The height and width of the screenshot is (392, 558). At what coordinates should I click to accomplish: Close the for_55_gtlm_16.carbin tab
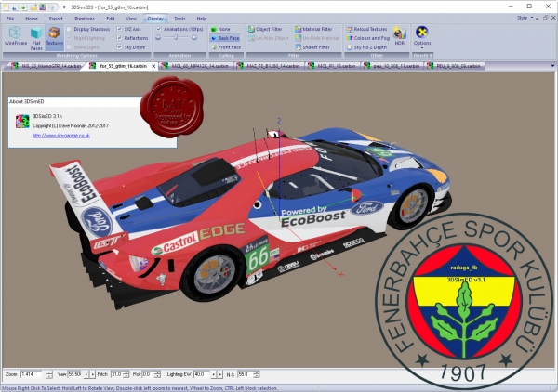pos(153,66)
